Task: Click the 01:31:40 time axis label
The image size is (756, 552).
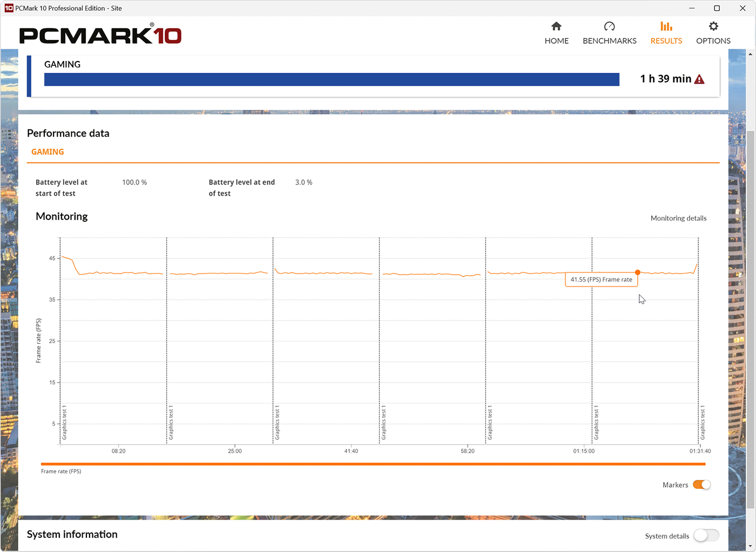Action: (700, 451)
